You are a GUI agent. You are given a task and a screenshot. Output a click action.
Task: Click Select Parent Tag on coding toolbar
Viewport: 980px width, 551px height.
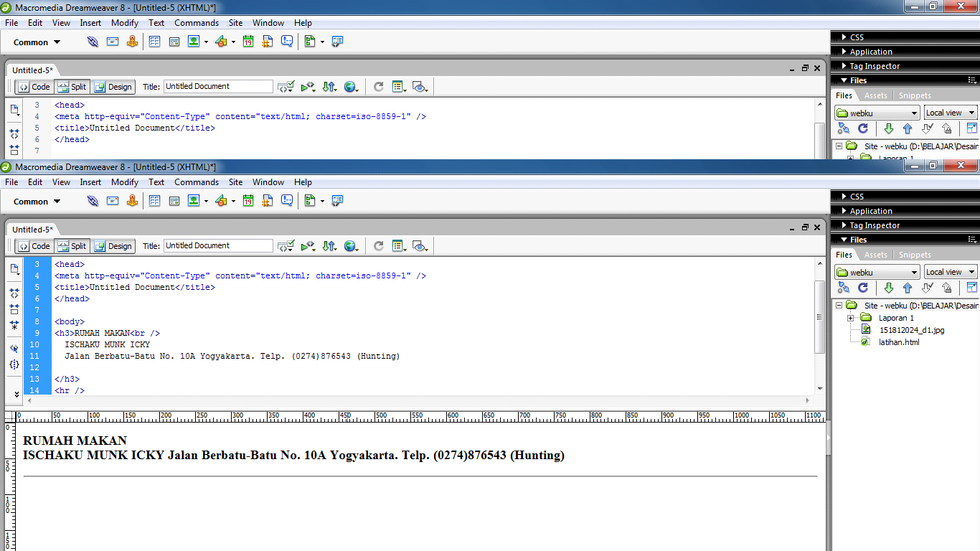click(14, 349)
